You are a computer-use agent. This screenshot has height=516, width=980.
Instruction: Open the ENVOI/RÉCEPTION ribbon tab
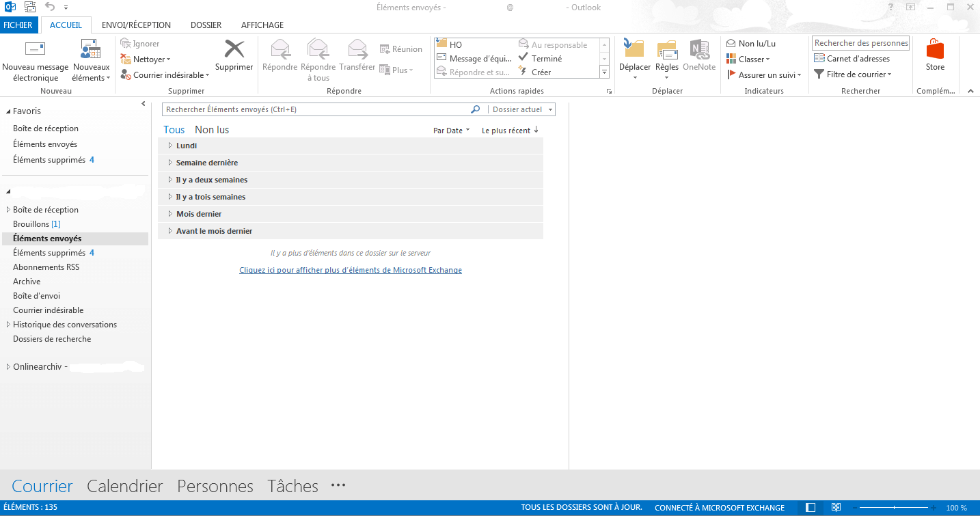(x=136, y=25)
